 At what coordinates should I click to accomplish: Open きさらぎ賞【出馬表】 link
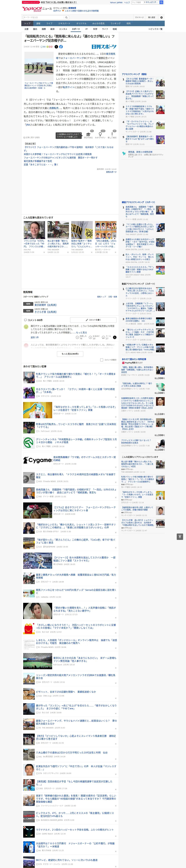[46, 312]
